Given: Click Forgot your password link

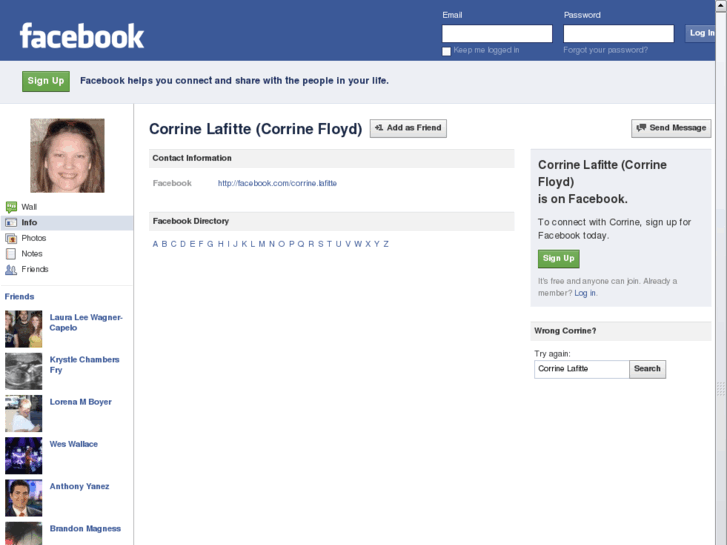Looking at the screenshot, I should pyautogui.click(x=606, y=50).
